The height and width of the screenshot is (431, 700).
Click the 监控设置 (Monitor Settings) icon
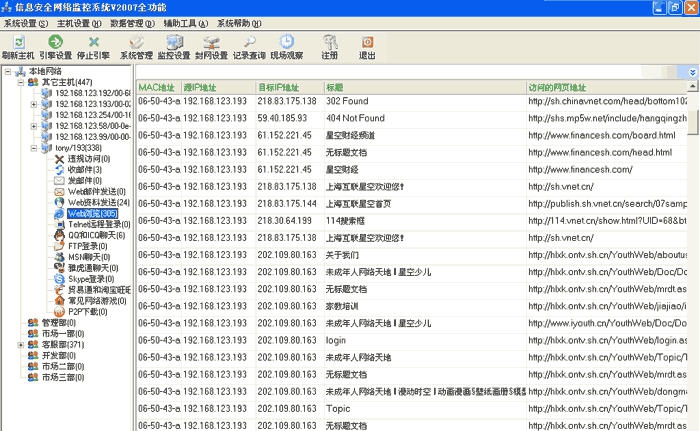[x=174, y=42]
